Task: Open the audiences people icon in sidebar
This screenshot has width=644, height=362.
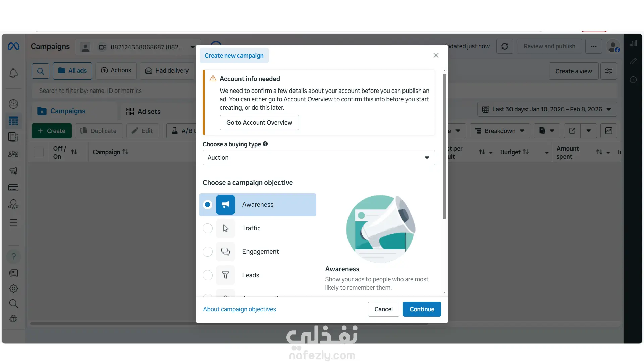Action: [x=13, y=154]
